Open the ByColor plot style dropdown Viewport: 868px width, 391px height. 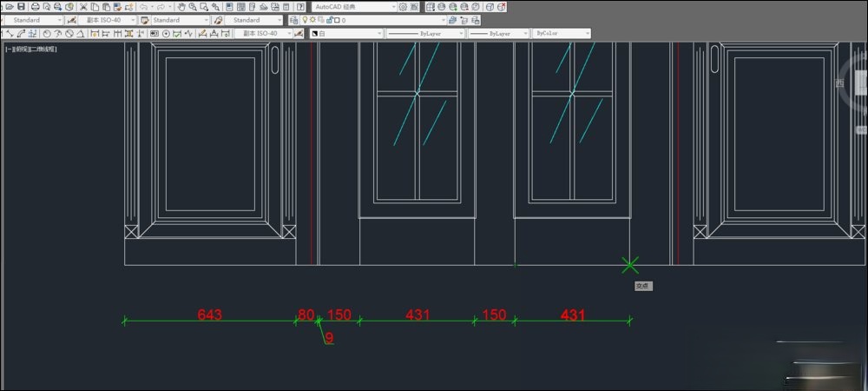tap(562, 33)
